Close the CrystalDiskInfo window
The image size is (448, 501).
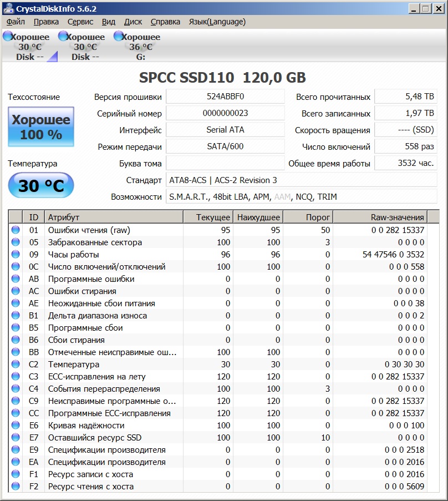click(439, 9)
